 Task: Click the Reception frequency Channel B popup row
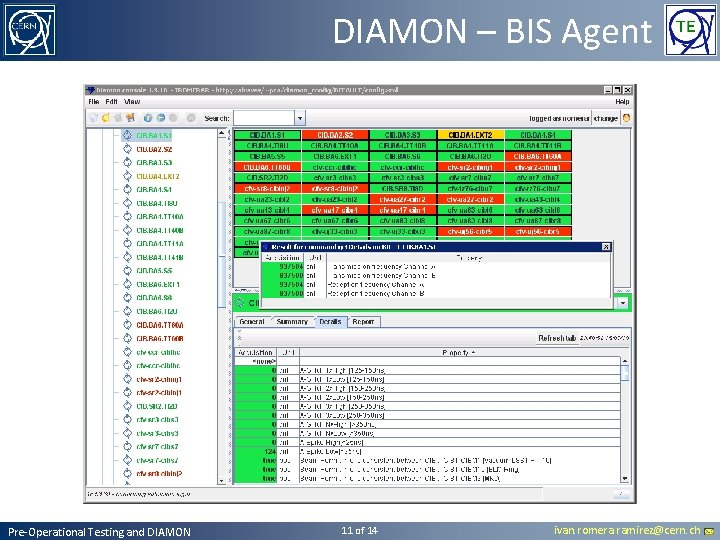[x=436, y=293]
